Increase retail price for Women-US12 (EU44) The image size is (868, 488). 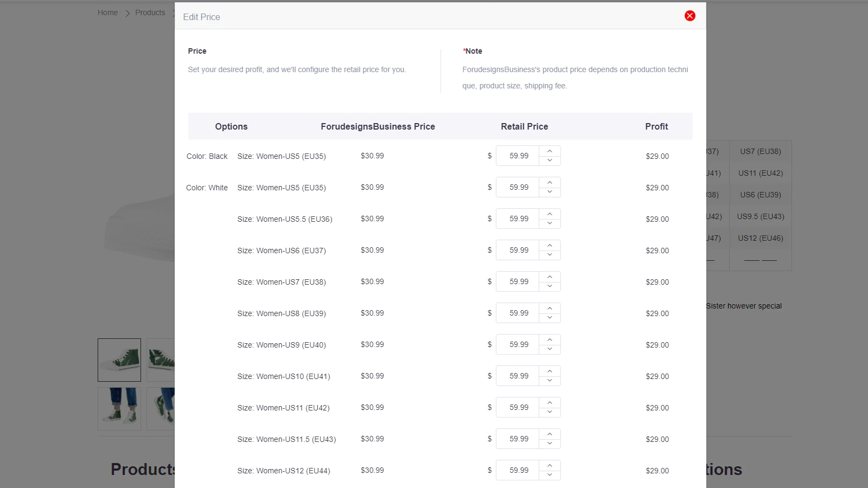550,465
